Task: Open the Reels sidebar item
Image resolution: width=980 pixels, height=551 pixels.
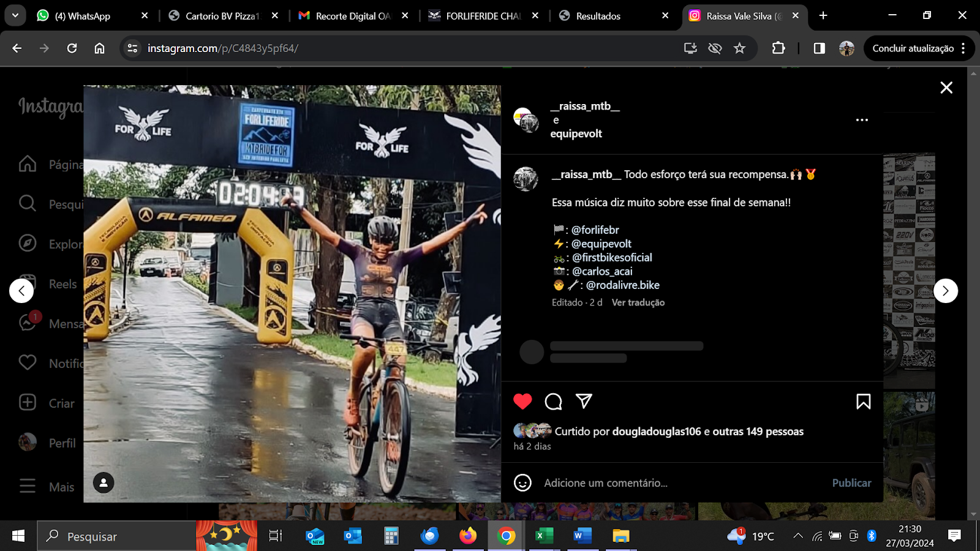Action: [49, 283]
